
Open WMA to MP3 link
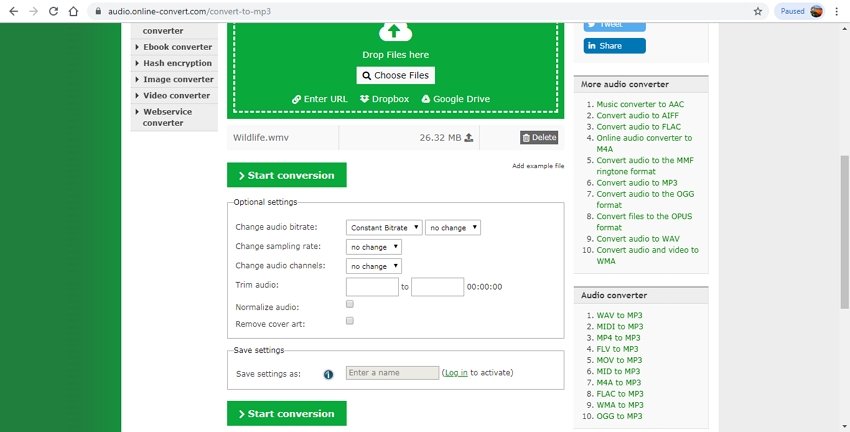coord(620,405)
